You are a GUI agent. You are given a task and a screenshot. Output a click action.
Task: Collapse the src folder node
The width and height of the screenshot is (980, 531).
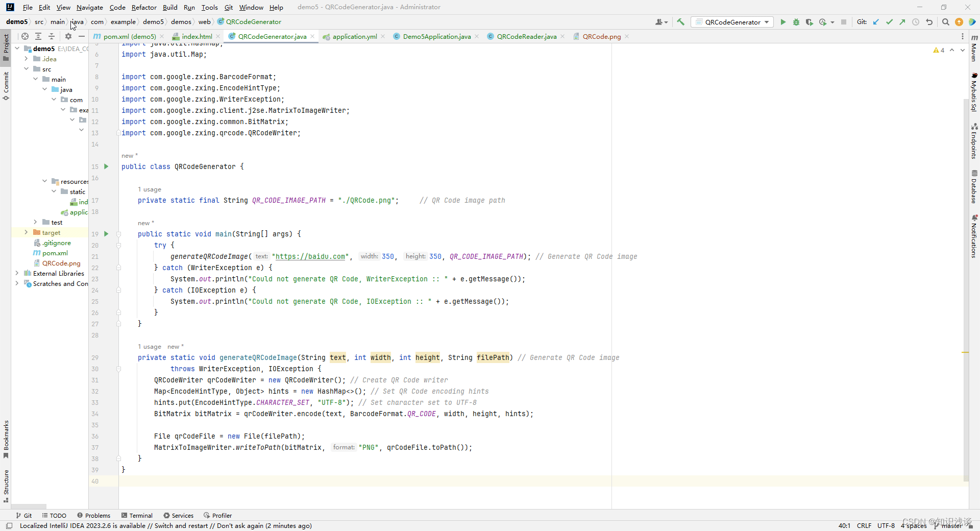pyautogui.click(x=26, y=69)
